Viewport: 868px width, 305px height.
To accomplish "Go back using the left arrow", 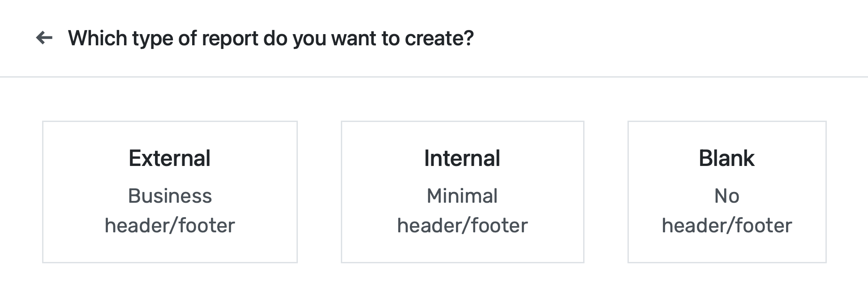I will click(x=44, y=38).
